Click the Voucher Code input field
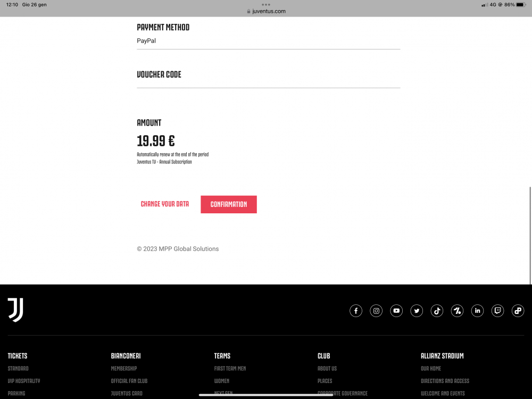 [268, 84]
